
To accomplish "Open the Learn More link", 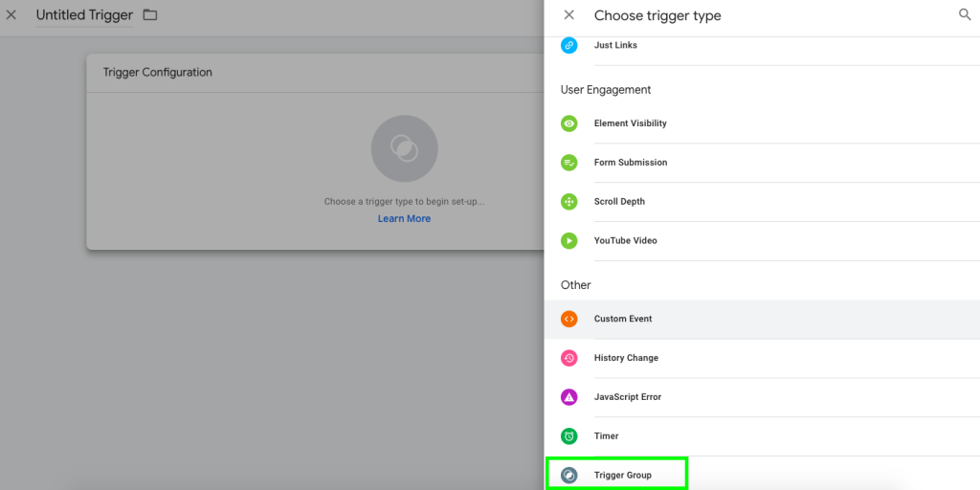I will pyautogui.click(x=404, y=218).
